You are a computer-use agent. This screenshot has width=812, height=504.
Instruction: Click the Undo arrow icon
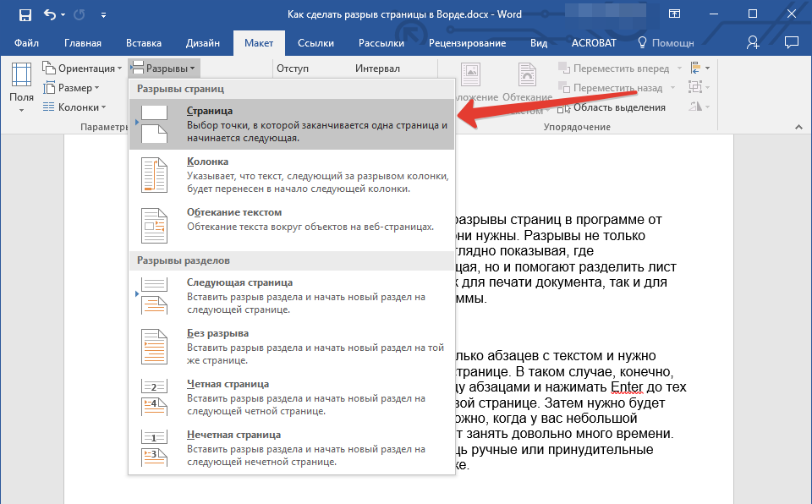(x=49, y=14)
